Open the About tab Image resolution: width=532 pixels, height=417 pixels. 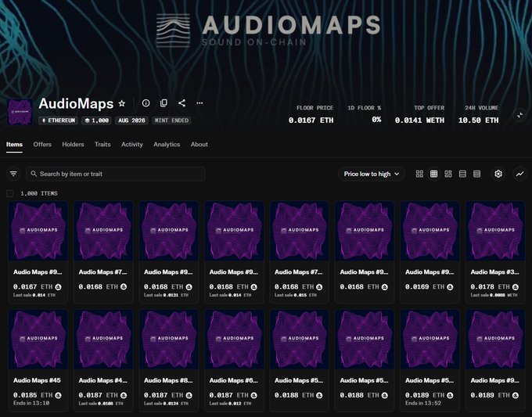[x=199, y=145]
